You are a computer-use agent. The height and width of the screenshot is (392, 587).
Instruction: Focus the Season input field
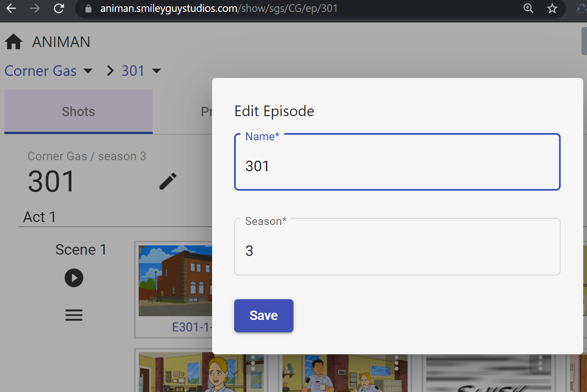[397, 250]
